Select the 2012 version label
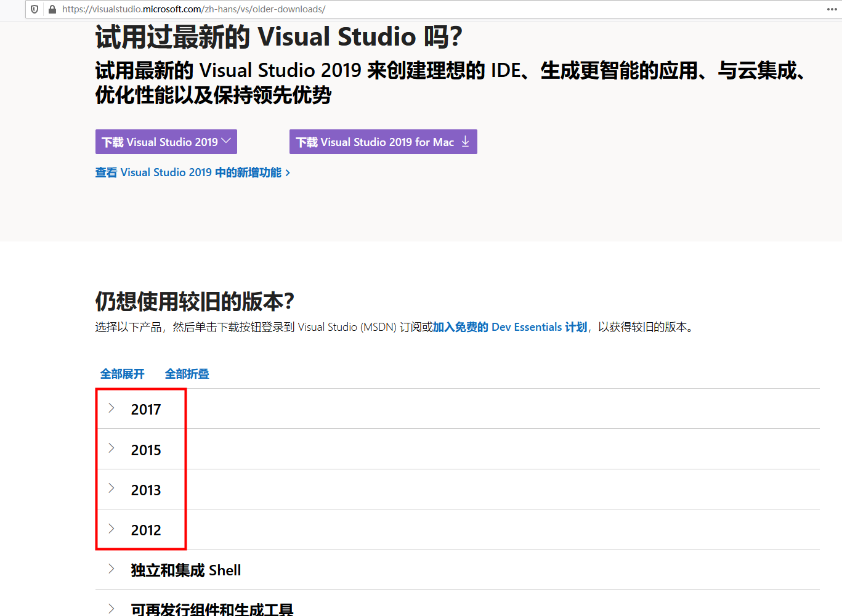 click(146, 530)
